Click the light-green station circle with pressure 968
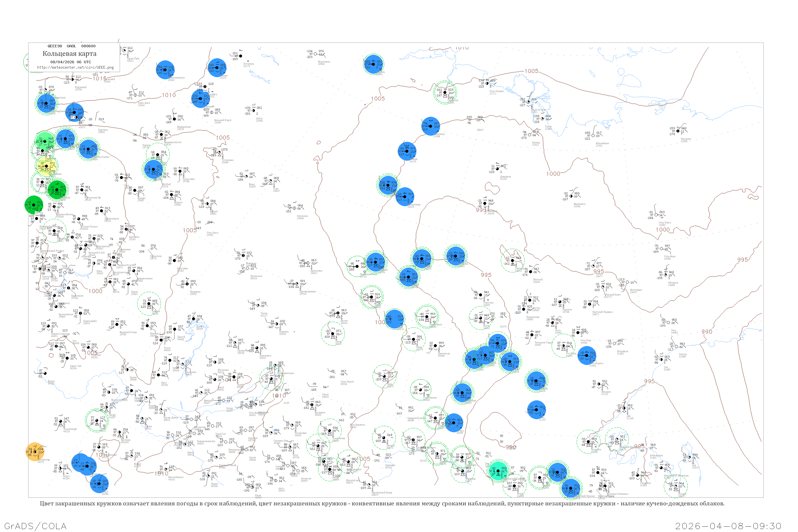Screen dimensions: 798x532 (x=45, y=140)
